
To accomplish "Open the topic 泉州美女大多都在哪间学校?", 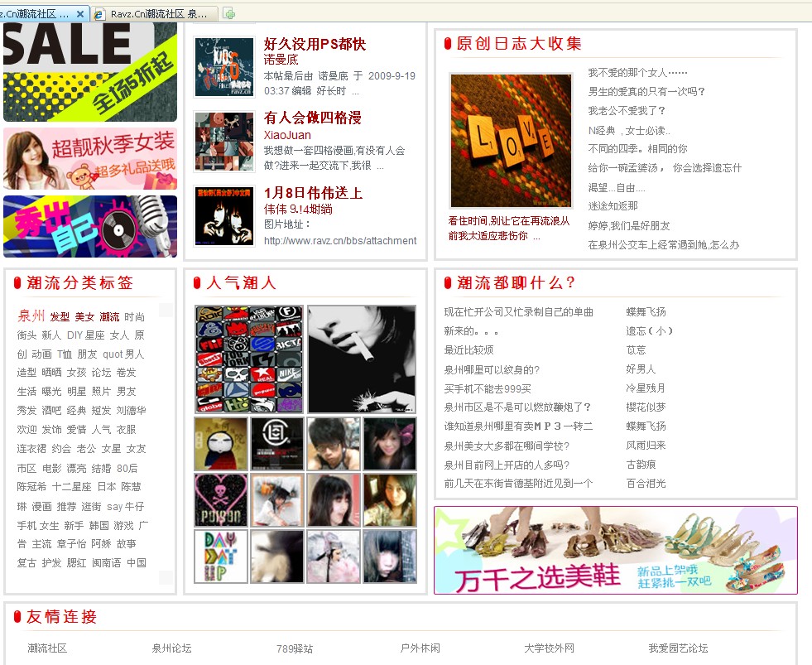I will pos(507,446).
